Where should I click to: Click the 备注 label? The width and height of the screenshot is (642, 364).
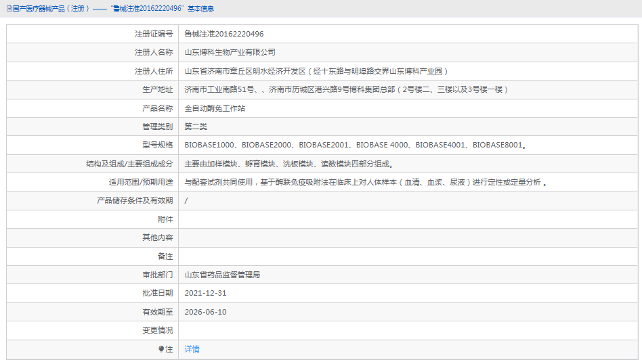[x=165, y=256]
